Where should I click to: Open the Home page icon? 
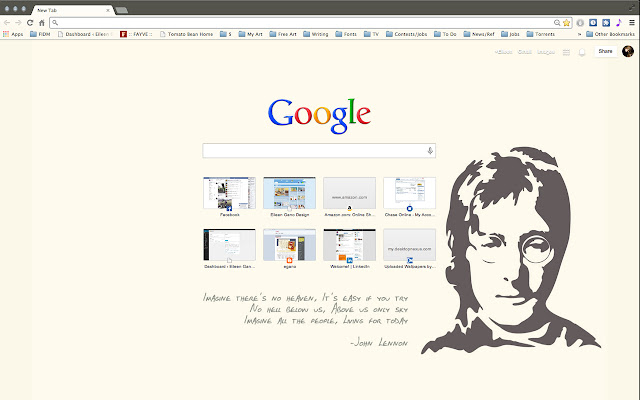42,23
